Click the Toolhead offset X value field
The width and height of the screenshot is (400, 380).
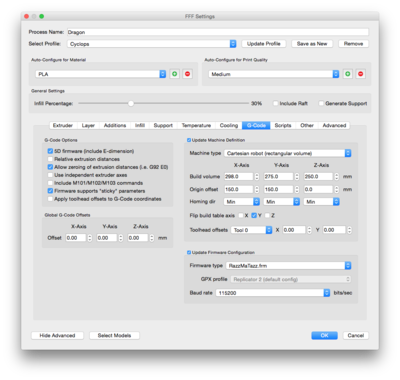tap(294, 230)
